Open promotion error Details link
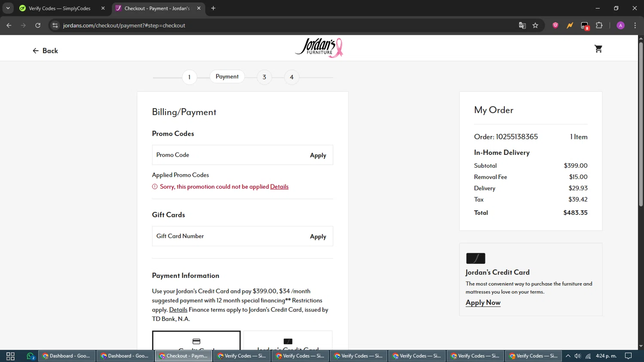The height and width of the screenshot is (362, 644). click(279, 187)
